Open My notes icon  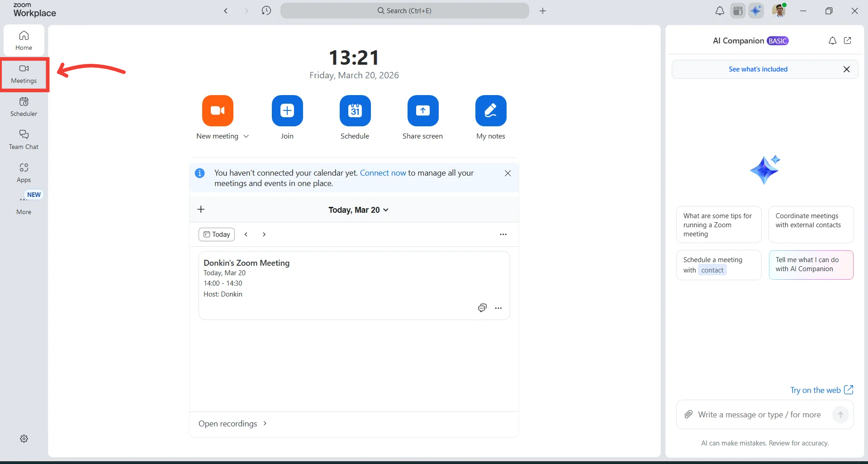pyautogui.click(x=491, y=110)
